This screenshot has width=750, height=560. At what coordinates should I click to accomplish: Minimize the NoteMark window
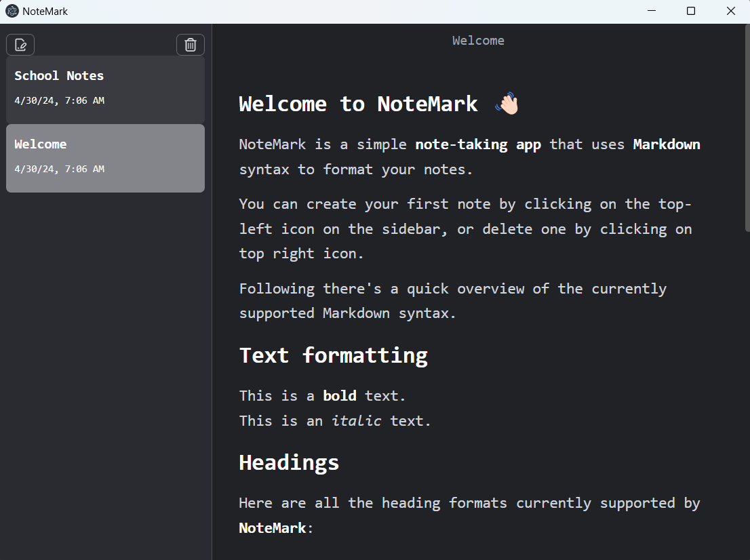(652, 11)
